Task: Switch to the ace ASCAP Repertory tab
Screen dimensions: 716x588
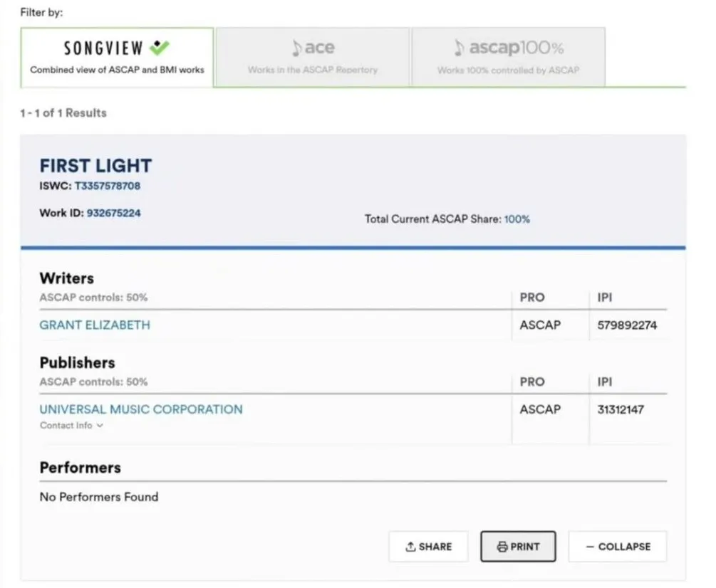Action: click(x=313, y=57)
